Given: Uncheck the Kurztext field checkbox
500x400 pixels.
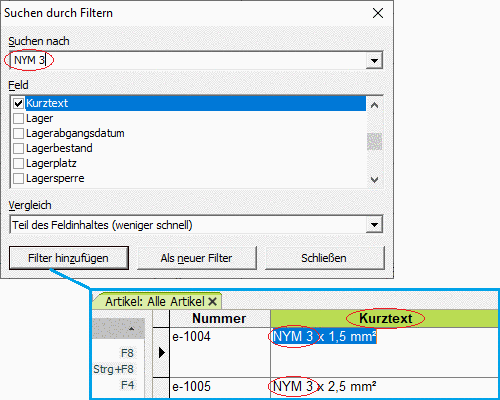Looking at the screenshot, I should pos(18,103).
